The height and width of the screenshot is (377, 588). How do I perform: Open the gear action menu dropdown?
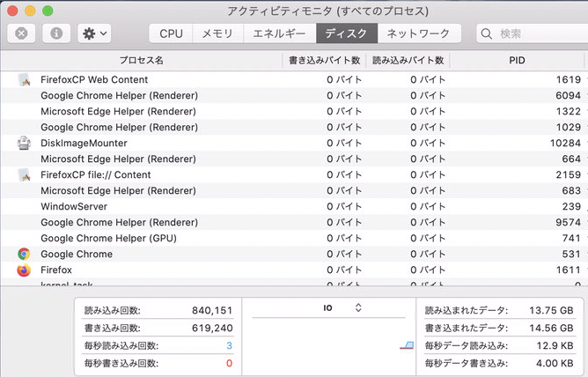(93, 33)
